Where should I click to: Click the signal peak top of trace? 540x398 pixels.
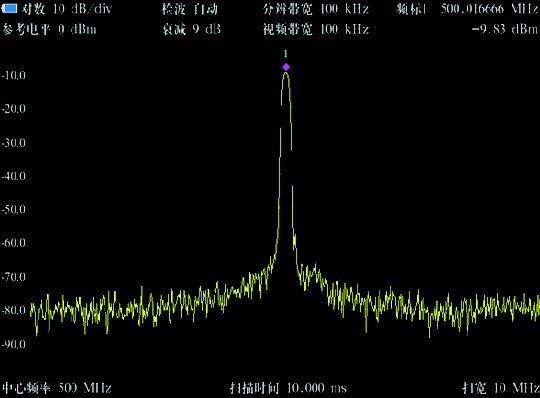pyautogui.click(x=286, y=73)
